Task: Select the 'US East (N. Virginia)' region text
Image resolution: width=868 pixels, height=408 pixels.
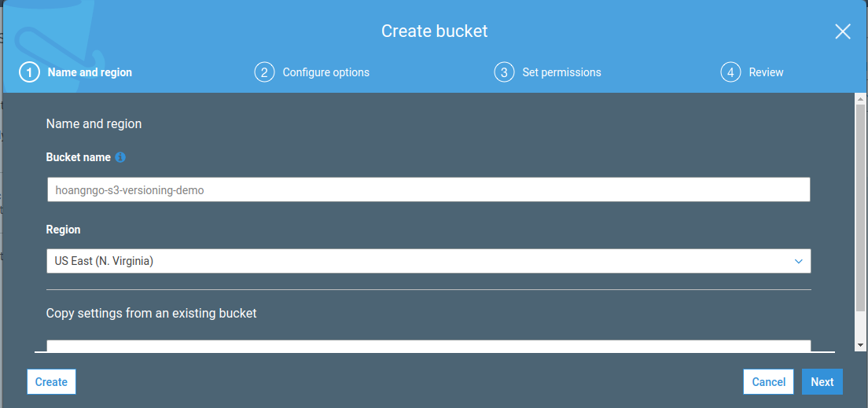Action: pyautogui.click(x=105, y=261)
